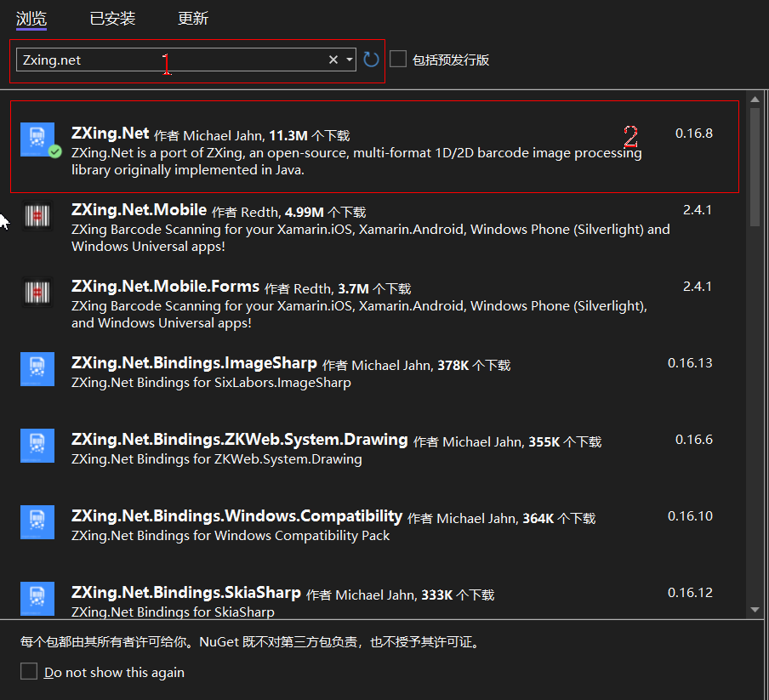769x700 pixels.
Task: Click the ZXing.Net.Bindings.ImageSharp package icon
Action: click(x=37, y=369)
